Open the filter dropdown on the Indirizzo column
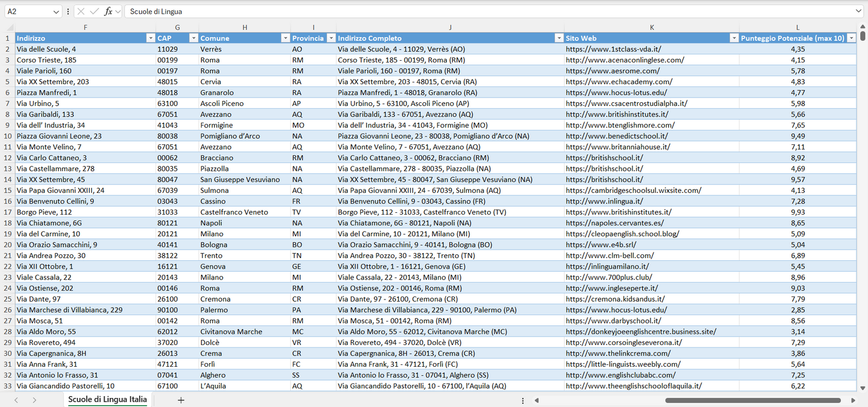The height and width of the screenshot is (407, 868). coord(150,37)
